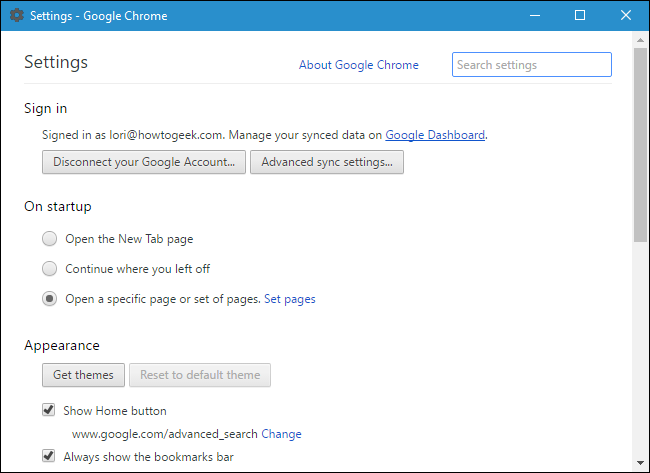
Task: Click the scrollbar up arrow
Action: [640, 39]
